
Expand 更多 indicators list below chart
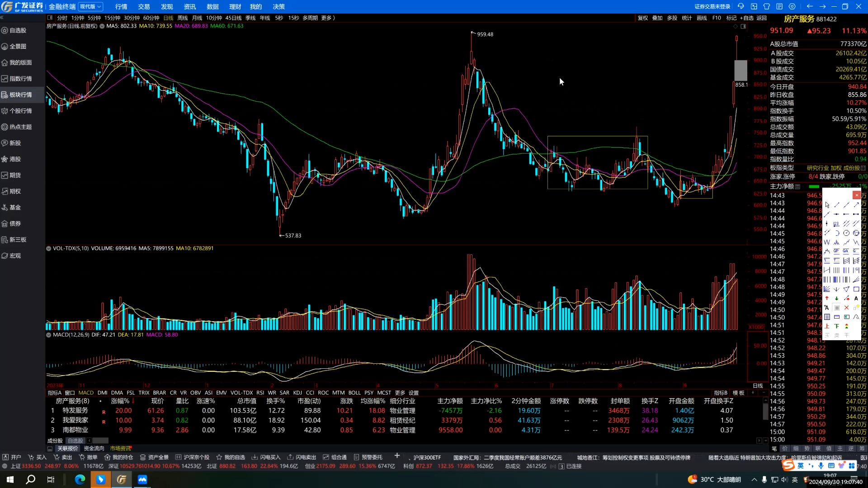pyautogui.click(x=400, y=393)
